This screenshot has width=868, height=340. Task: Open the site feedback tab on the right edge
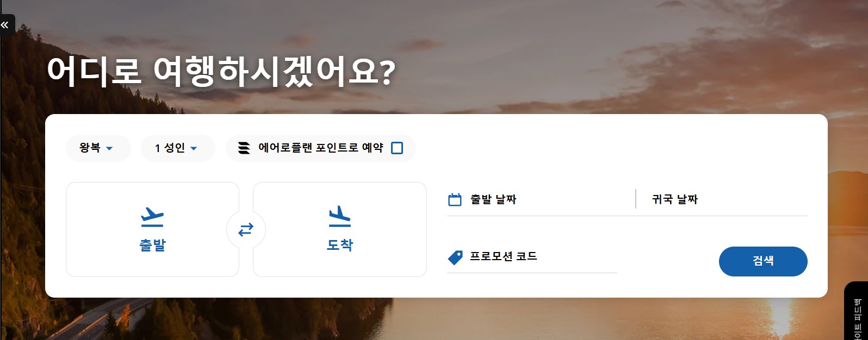[857, 312]
